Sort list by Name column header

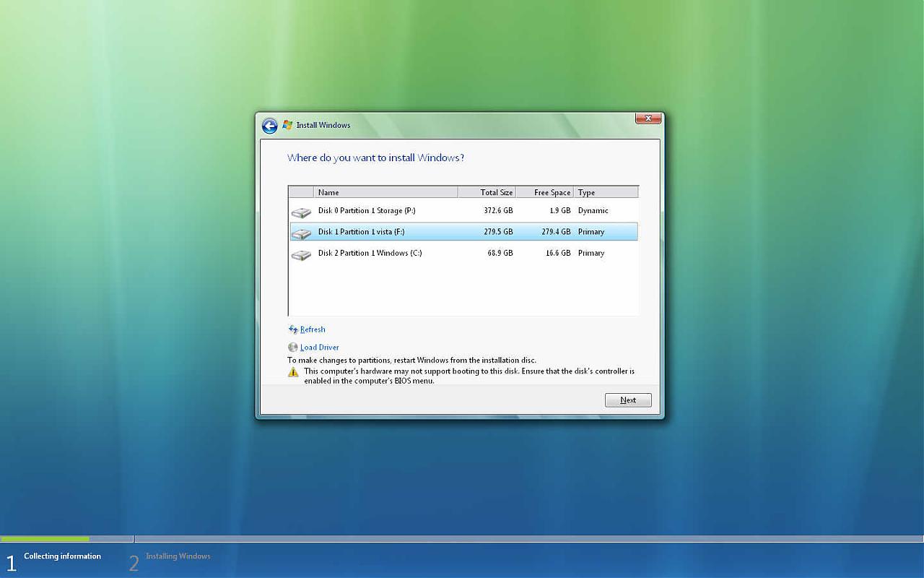click(x=385, y=192)
